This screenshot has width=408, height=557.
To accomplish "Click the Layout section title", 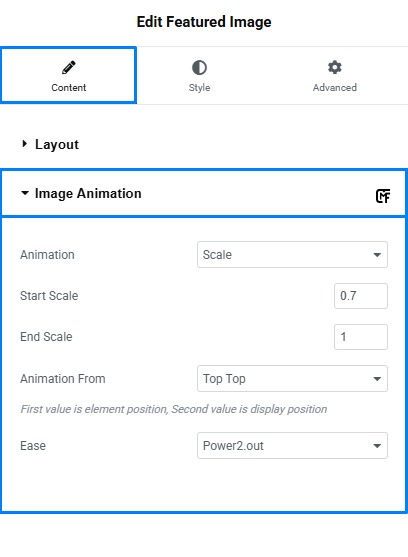I will pos(57,145).
